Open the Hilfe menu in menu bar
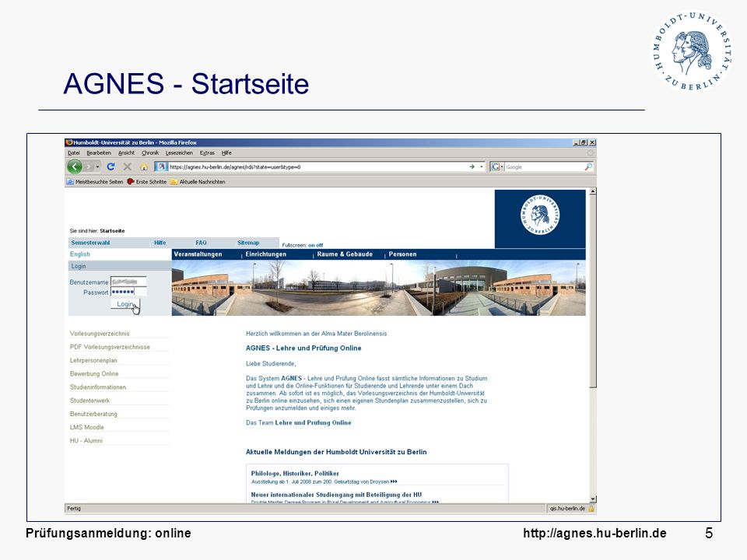Viewport: 747px width, 560px height. (226, 153)
